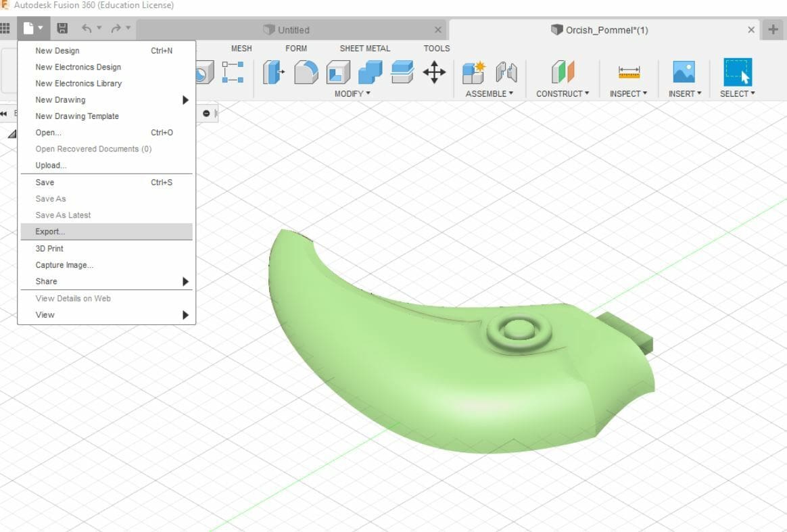Switch to the Orcish_Pommel document tab
787x532 pixels.
tap(604, 30)
